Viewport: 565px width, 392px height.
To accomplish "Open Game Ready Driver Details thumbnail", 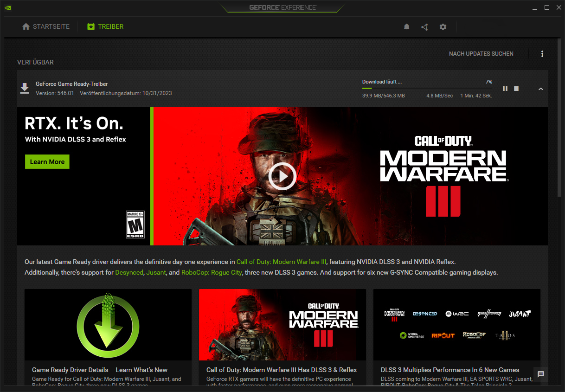I will coord(108,325).
